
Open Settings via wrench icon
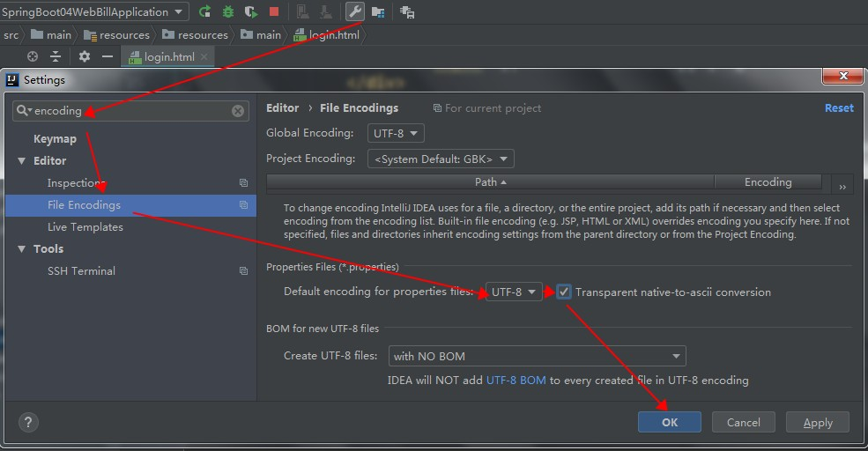pyautogui.click(x=355, y=11)
